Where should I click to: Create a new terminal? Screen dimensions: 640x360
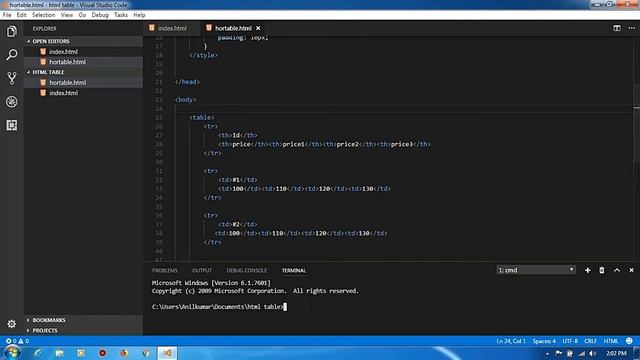[x=587, y=270]
